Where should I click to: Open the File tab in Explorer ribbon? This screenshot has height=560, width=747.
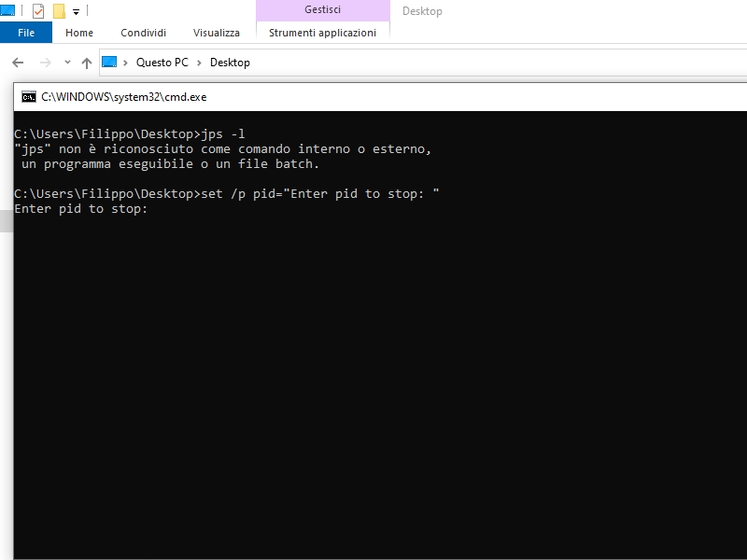(26, 33)
